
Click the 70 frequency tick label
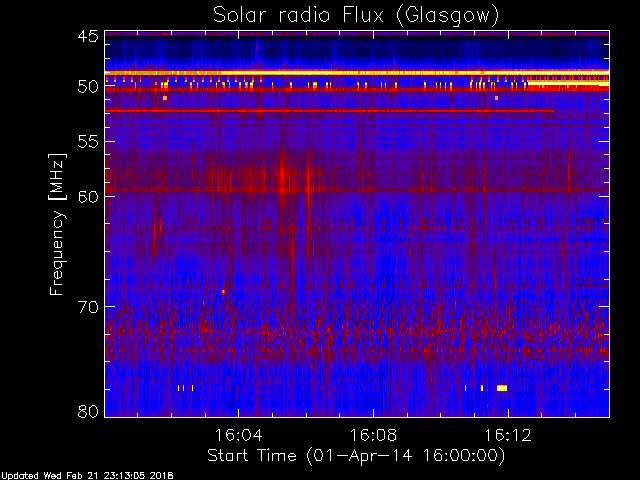pos(88,307)
